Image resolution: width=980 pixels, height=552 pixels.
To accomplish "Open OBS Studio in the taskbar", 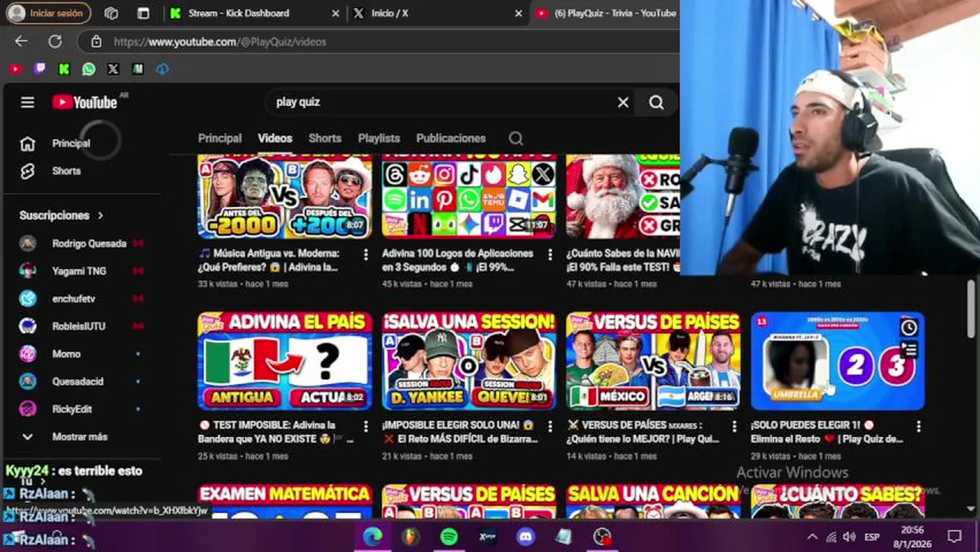I will pos(602,537).
